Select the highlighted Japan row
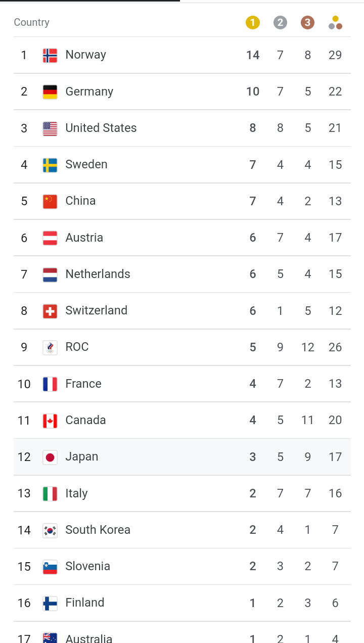The width and height of the screenshot is (364, 643). tap(182, 457)
